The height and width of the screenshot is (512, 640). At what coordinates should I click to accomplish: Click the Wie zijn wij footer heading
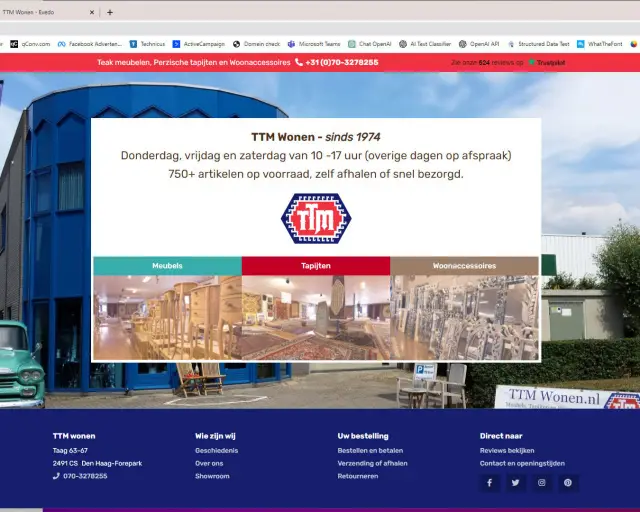click(215, 436)
